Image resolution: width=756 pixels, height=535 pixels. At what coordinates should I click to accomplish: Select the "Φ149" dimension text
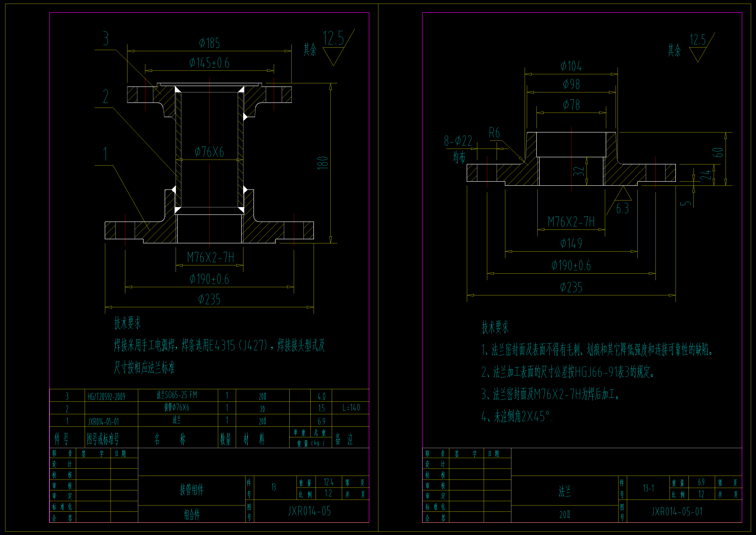coord(571,244)
